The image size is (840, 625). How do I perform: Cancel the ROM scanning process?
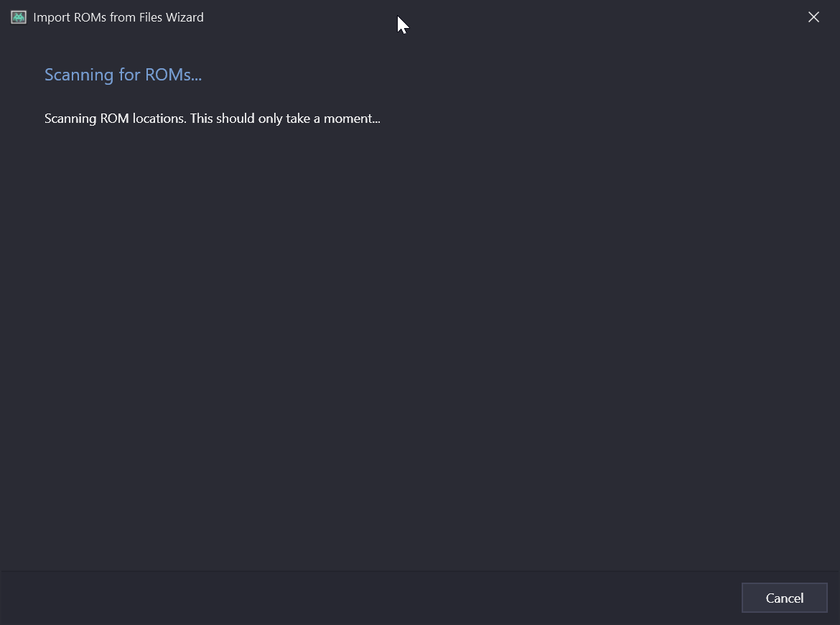784,598
